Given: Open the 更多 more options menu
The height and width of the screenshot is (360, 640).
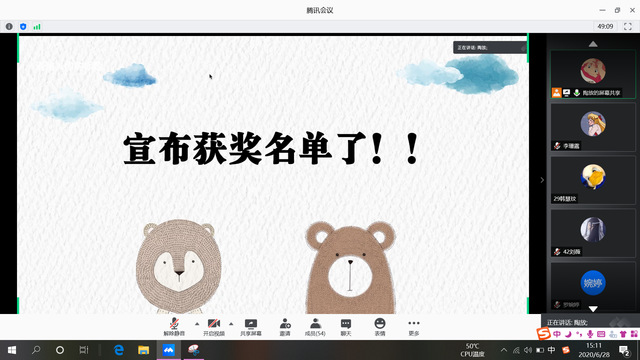Looking at the screenshot, I should pyautogui.click(x=413, y=327).
